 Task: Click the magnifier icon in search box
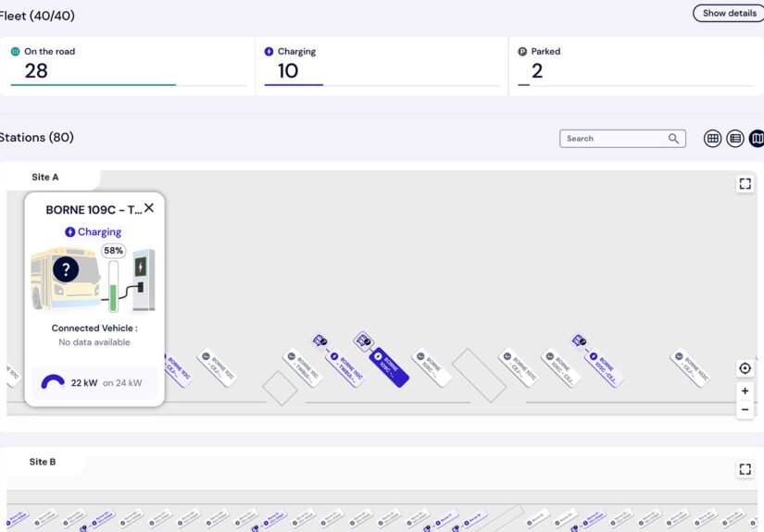pyautogui.click(x=673, y=139)
